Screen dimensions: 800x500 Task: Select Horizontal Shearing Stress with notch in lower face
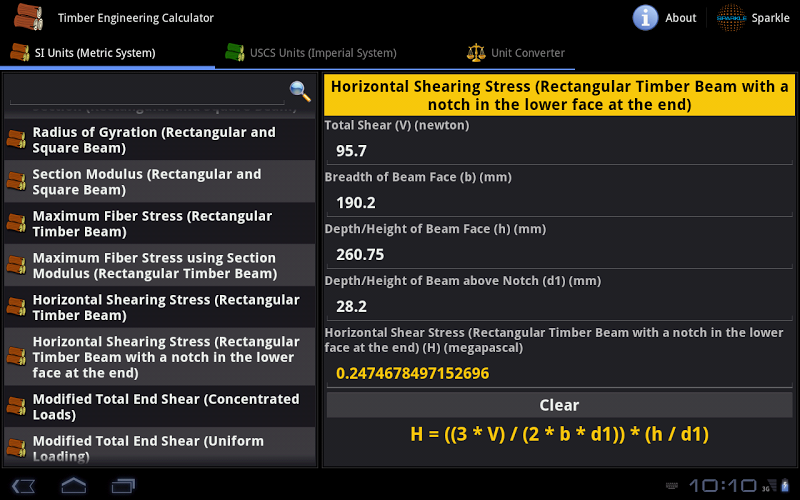(160, 357)
